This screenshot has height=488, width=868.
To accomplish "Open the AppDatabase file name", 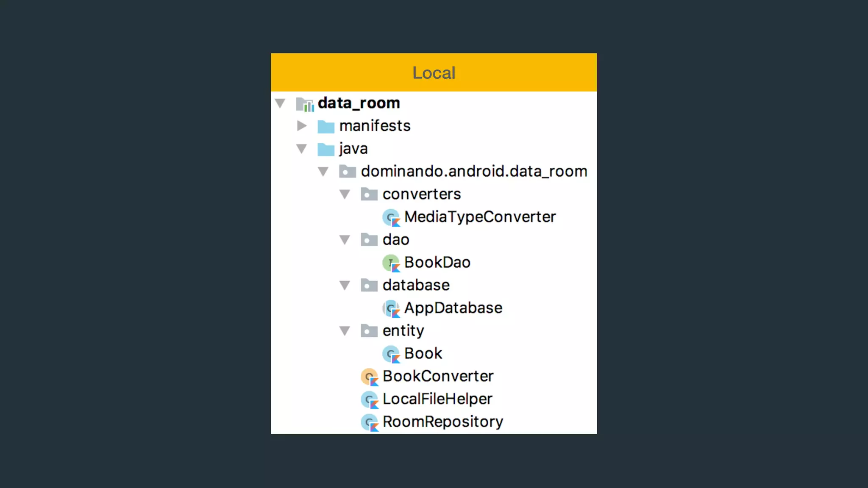I will tap(453, 308).
